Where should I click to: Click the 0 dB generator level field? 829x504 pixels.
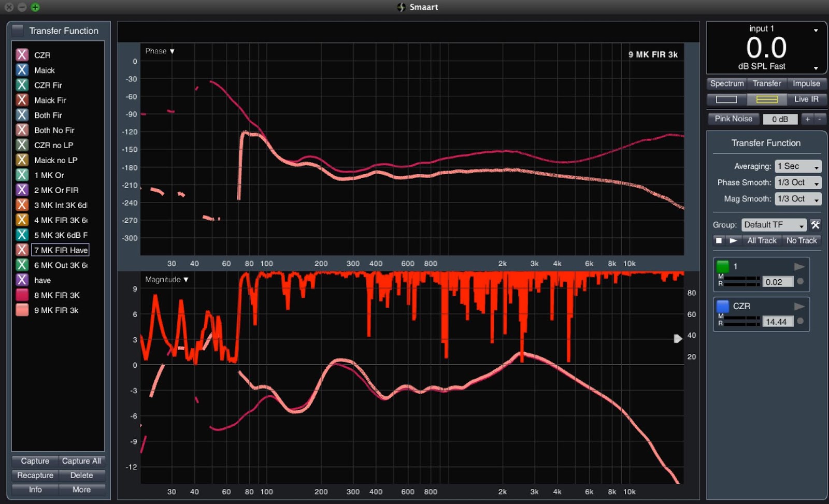point(780,119)
